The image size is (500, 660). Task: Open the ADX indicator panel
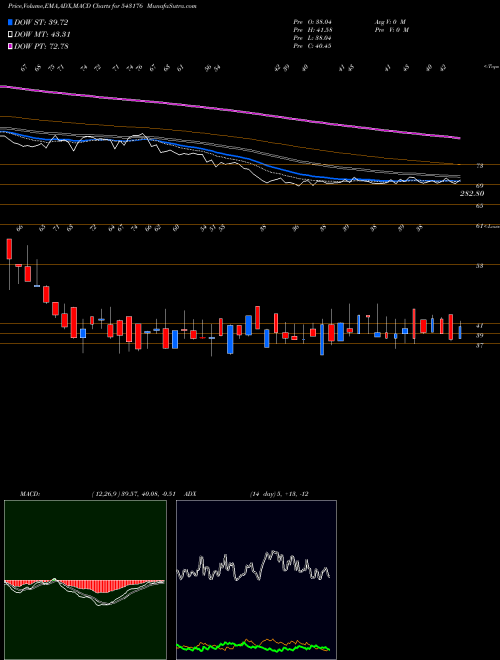point(256,580)
